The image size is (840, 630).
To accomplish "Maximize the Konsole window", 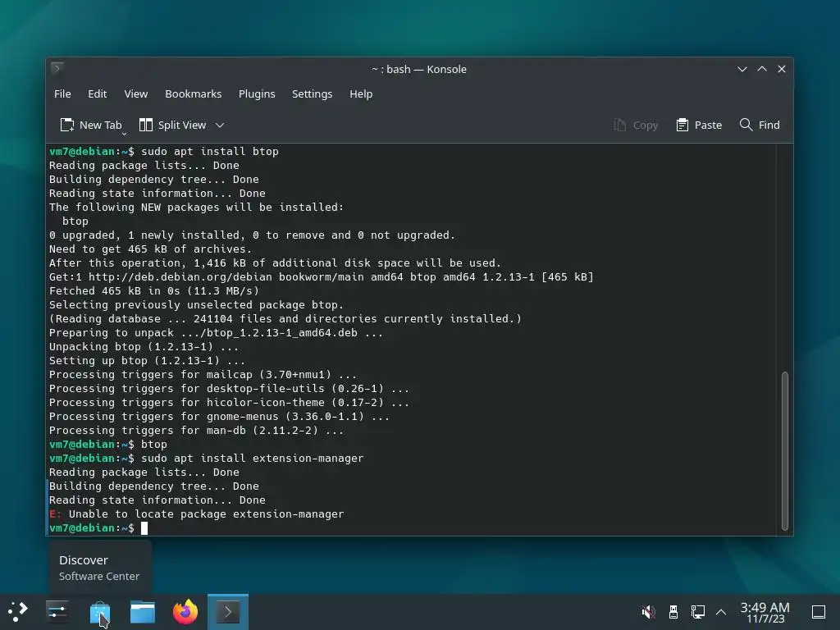I will point(762,69).
